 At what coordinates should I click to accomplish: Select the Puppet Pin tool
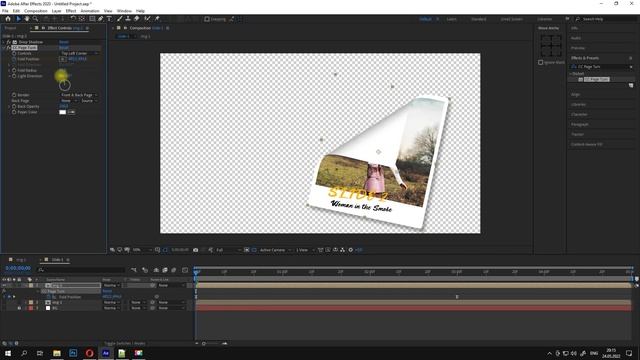(x=157, y=19)
